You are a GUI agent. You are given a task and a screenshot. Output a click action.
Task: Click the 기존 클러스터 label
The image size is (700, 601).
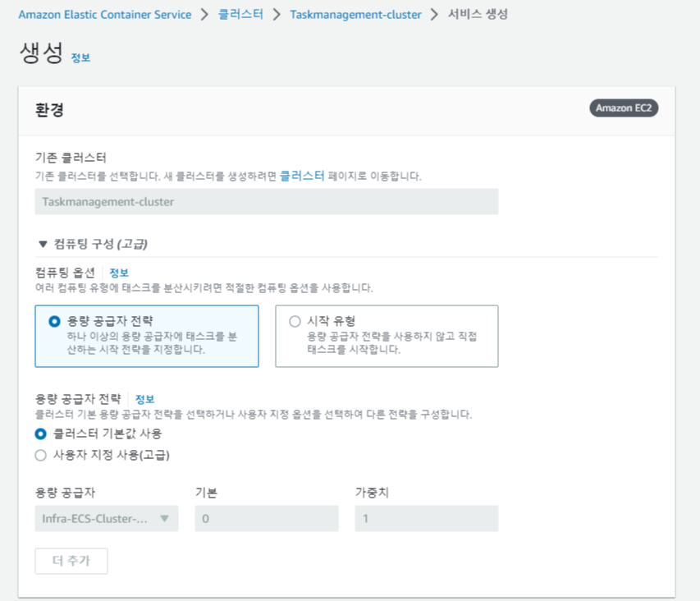(71, 157)
